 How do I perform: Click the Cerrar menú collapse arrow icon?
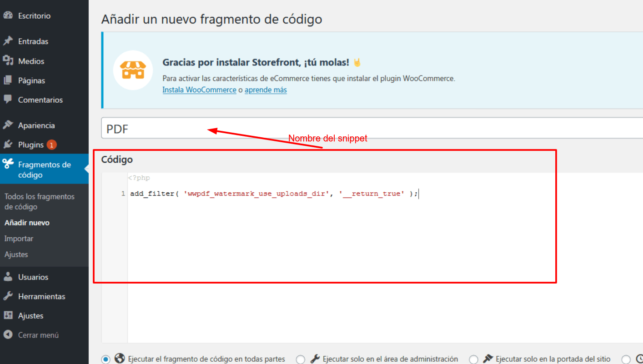[x=8, y=335]
